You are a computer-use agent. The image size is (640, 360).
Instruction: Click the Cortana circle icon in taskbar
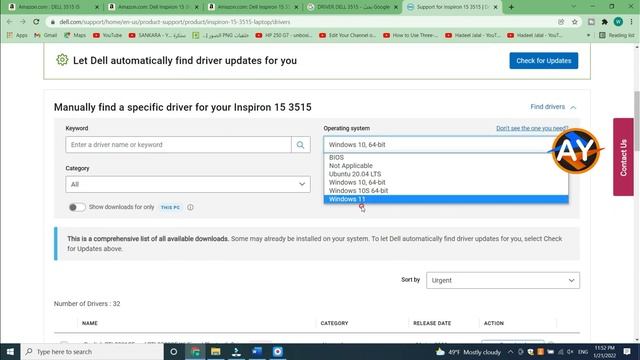coord(173,351)
